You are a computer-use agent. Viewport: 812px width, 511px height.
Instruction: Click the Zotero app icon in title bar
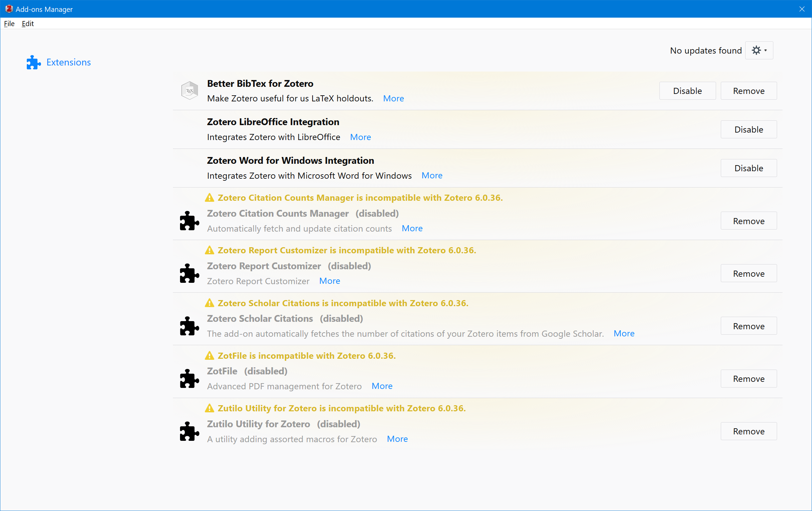[9, 9]
